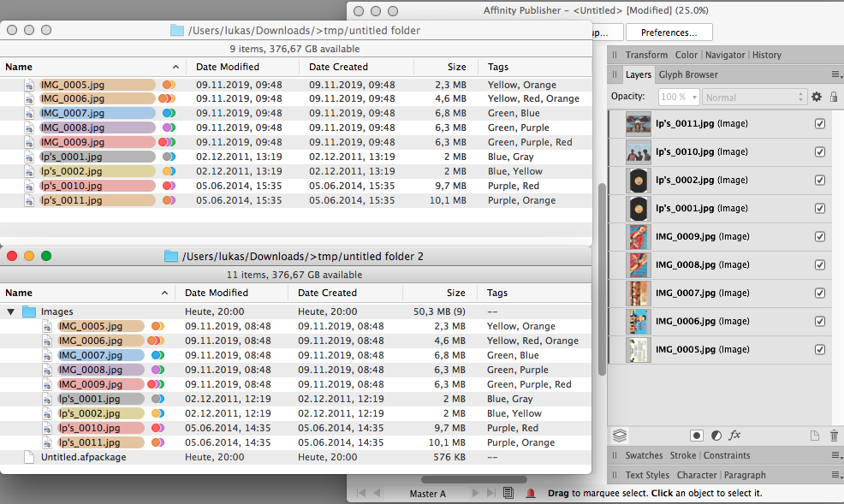The image size is (844, 504).
Task: Add a mask to the selected layer
Action: click(x=698, y=436)
